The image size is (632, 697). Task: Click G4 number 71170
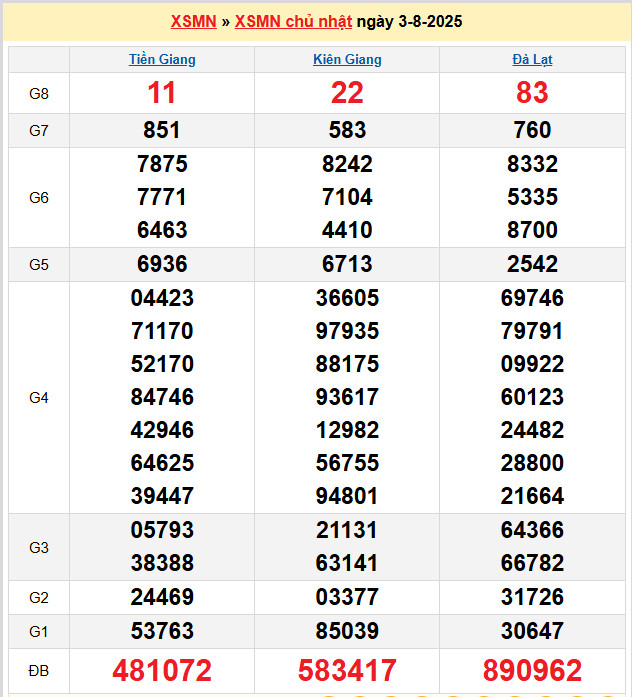tap(162, 331)
